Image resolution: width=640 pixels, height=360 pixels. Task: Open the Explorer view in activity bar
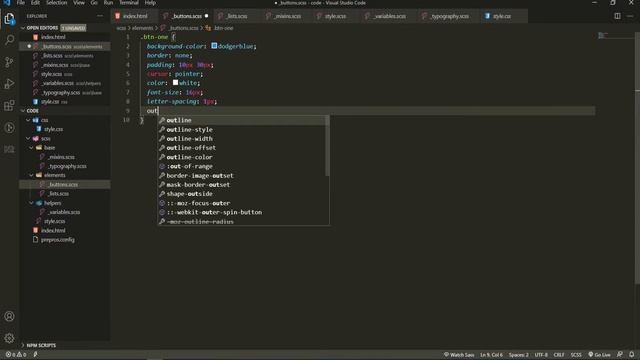(9, 19)
